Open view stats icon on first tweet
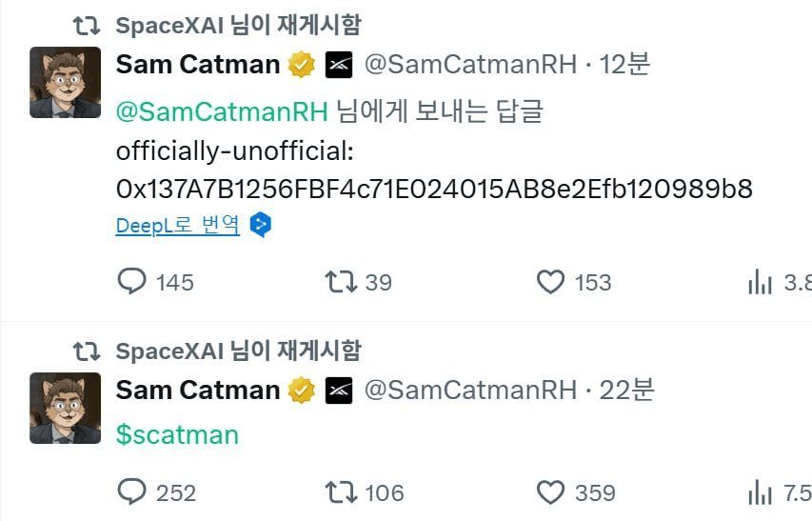Viewport: 812px width, 521px height. (x=760, y=282)
